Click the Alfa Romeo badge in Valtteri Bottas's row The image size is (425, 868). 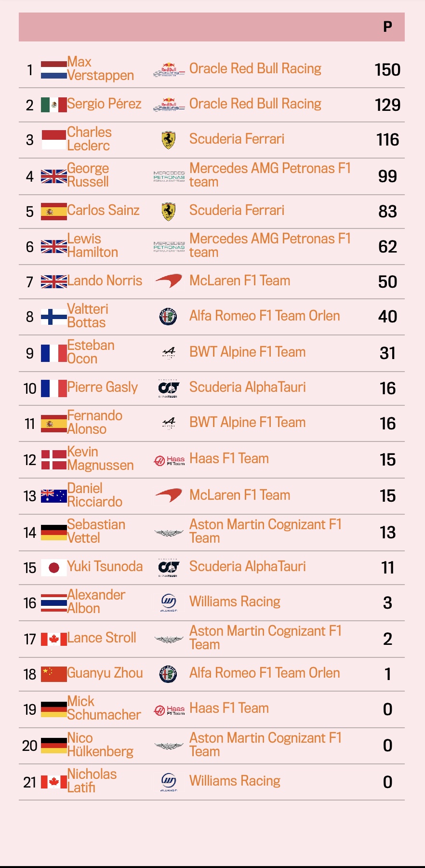coord(168,317)
